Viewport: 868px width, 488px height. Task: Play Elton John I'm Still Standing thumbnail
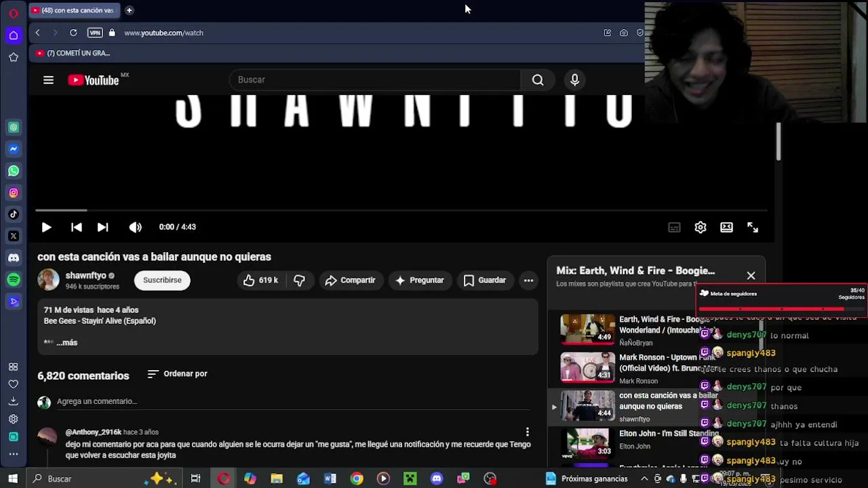point(587,443)
